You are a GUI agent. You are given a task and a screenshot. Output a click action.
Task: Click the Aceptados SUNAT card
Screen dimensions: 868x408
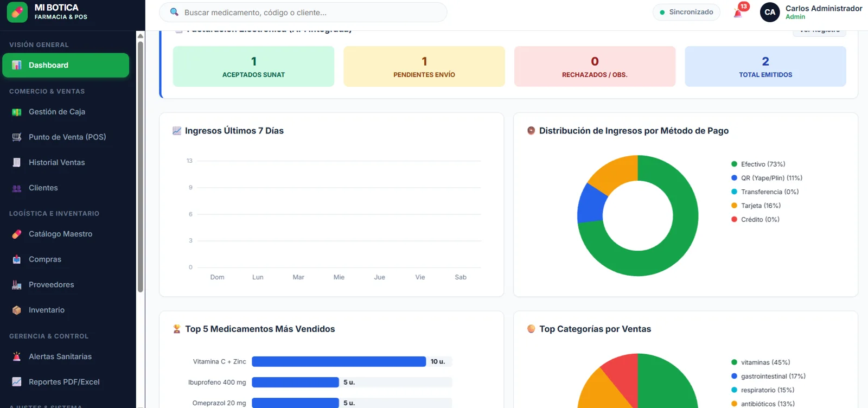253,66
